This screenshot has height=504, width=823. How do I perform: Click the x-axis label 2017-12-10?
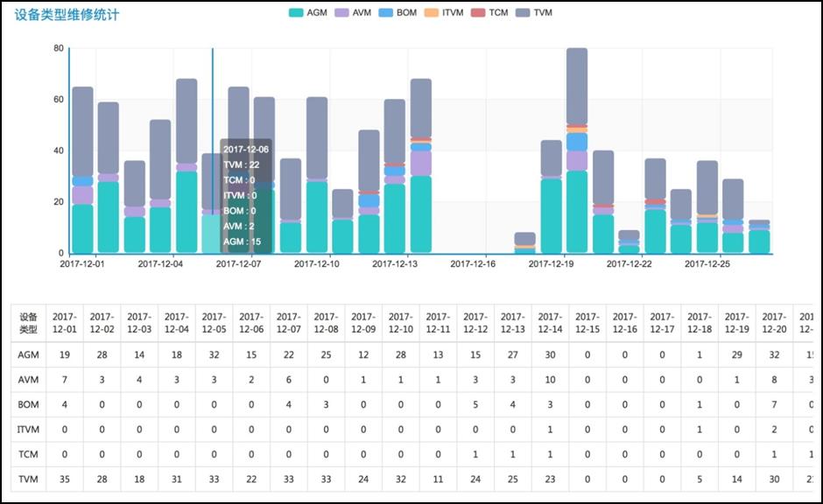(316, 263)
